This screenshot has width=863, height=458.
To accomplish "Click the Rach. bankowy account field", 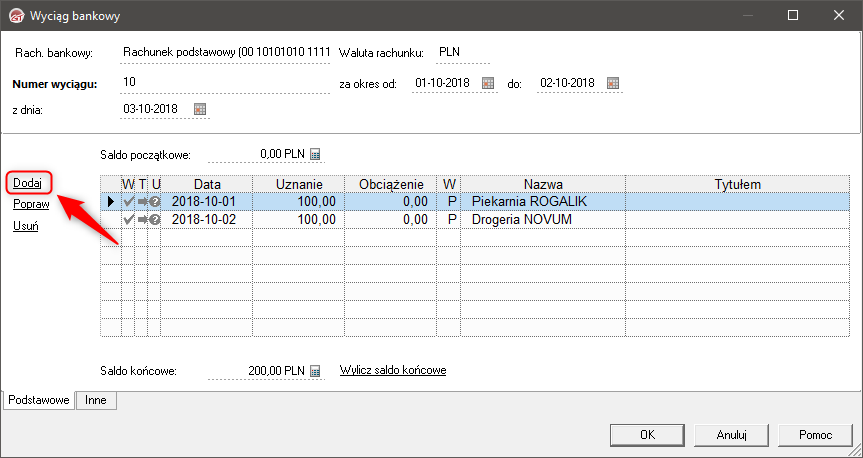I will tap(226, 53).
